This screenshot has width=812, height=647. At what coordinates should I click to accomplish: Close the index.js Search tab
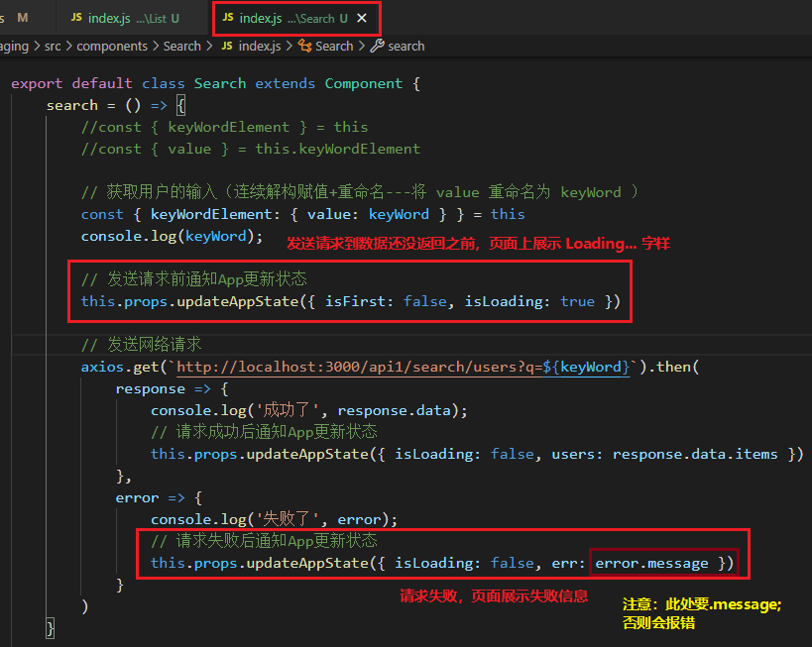(x=362, y=18)
